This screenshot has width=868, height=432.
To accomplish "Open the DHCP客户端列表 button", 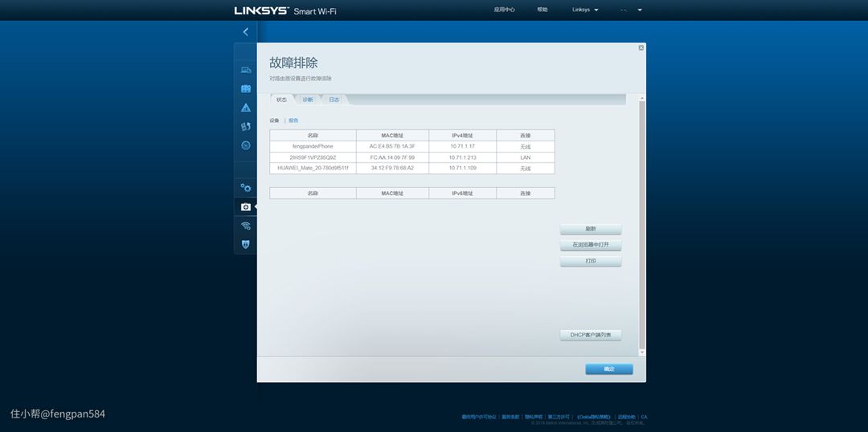I will [591, 335].
